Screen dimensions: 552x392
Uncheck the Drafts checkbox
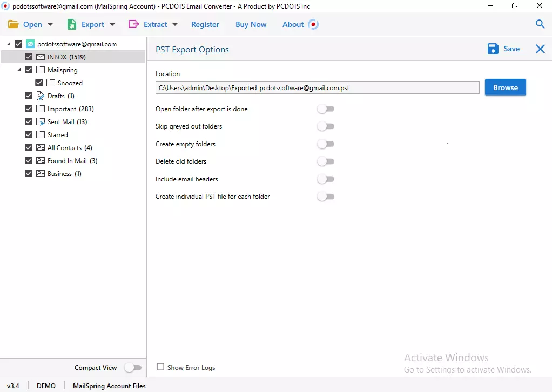click(x=29, y=96)
